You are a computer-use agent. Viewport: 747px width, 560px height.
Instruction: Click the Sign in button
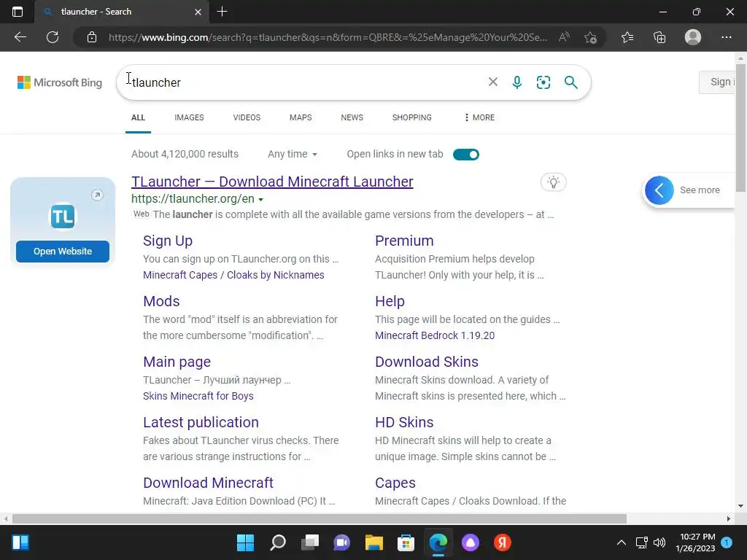[717, 82]
